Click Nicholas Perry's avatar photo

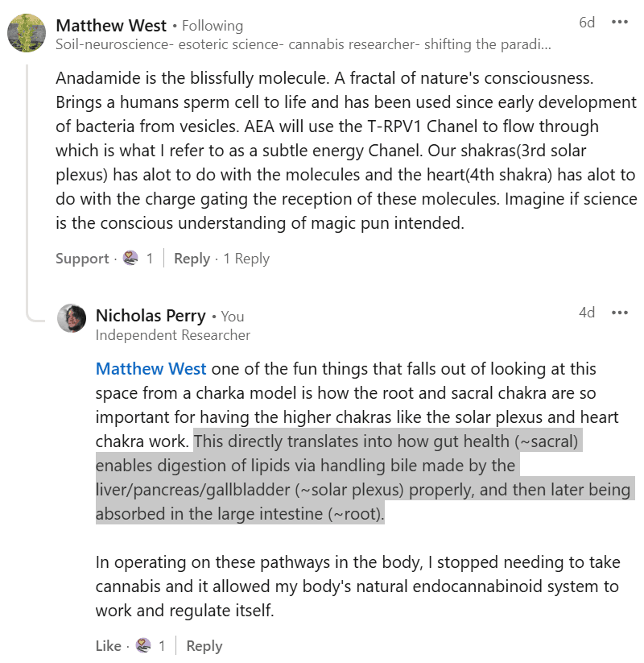(72, 319)
